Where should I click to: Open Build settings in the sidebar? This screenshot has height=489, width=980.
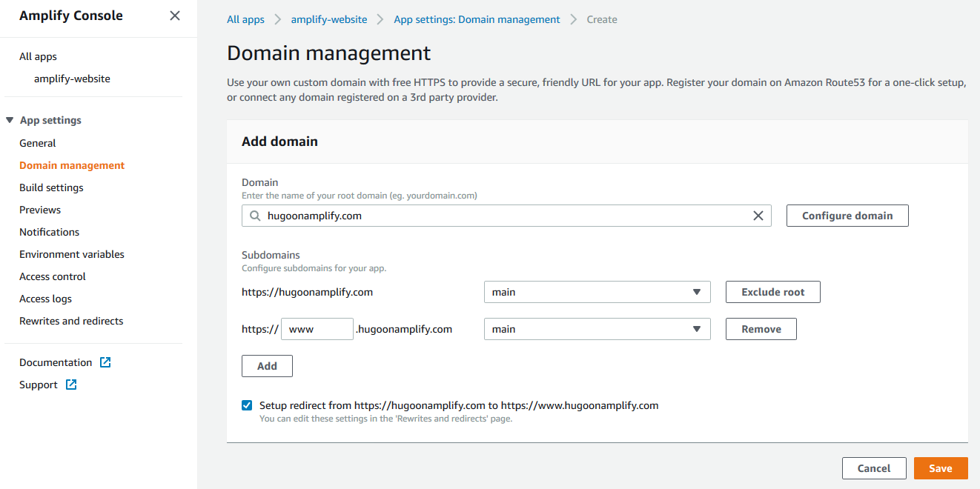pos(51,187)
